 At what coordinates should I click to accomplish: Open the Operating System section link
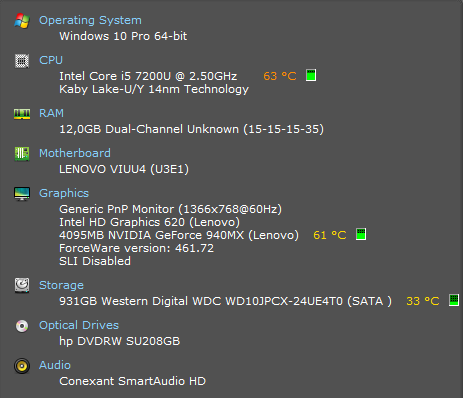click(x=90, y=20)
